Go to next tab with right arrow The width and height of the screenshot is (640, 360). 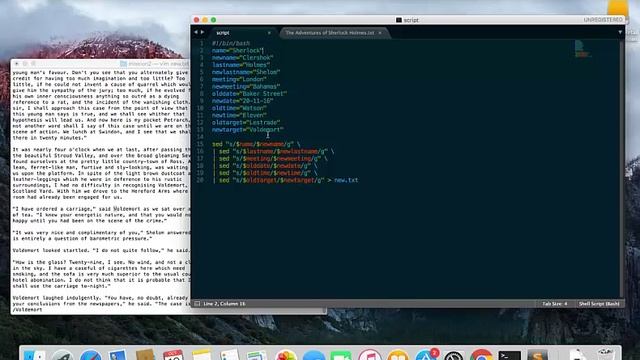coord(202,32)
